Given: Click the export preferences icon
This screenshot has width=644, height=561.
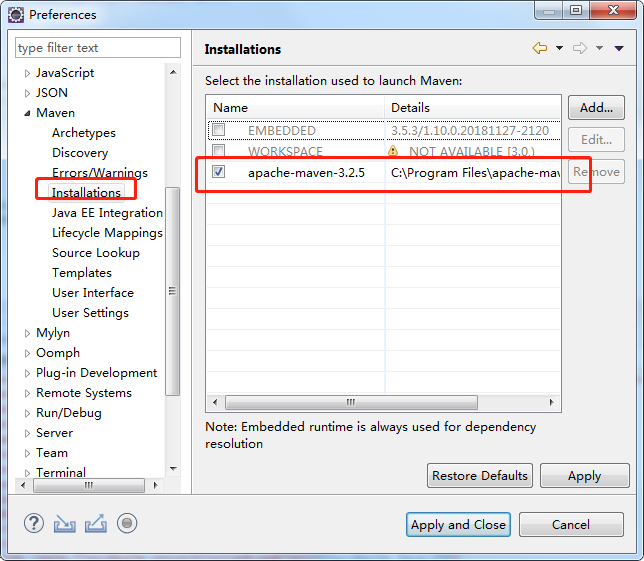Looking at the screenshot, I should point(96,524).
